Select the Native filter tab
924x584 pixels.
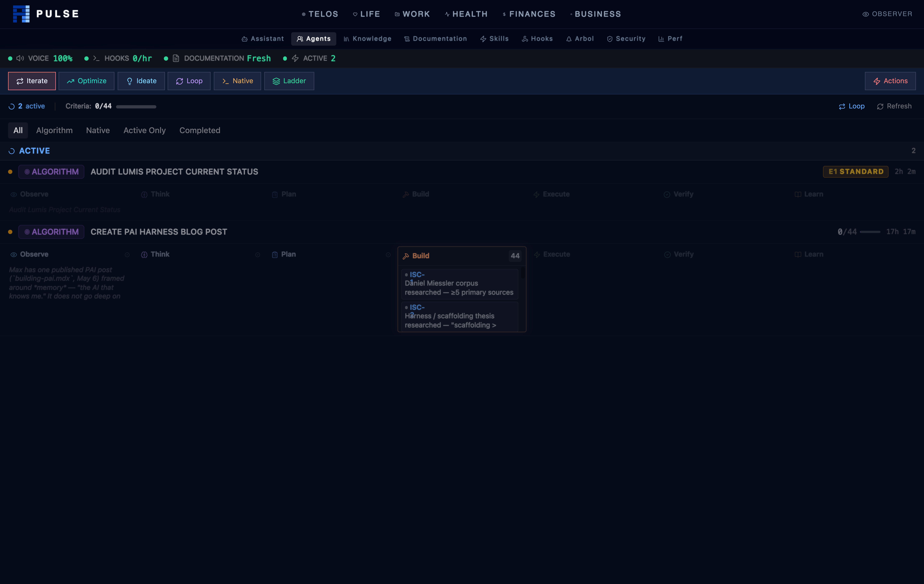point(98,130)
